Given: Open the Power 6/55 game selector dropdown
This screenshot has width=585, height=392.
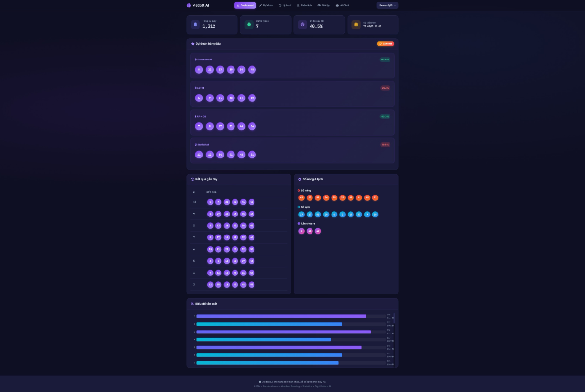Looking at the screenshot, I should (387, 5).
